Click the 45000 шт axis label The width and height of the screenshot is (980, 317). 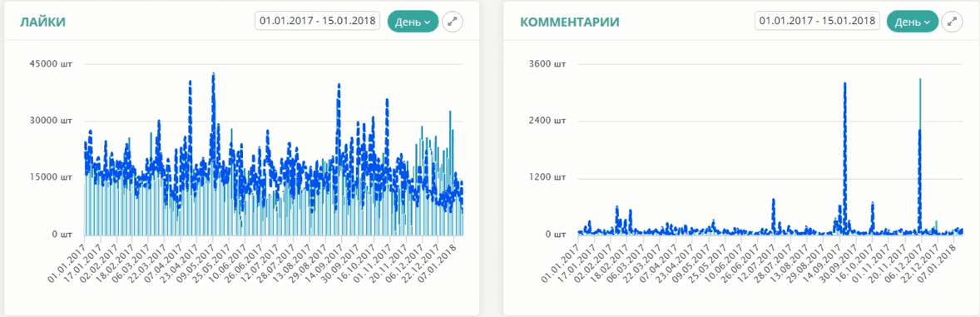[52, 64]
